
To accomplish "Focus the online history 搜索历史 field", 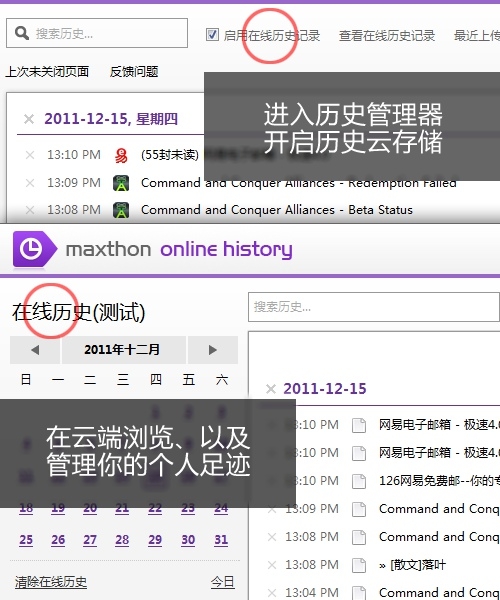I will coord(374,307).
